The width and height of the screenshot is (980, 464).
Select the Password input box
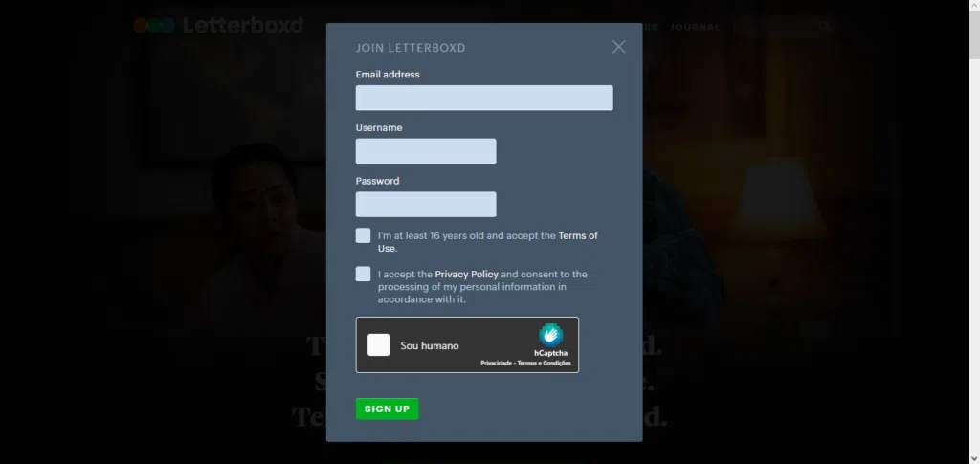[426, 204]
